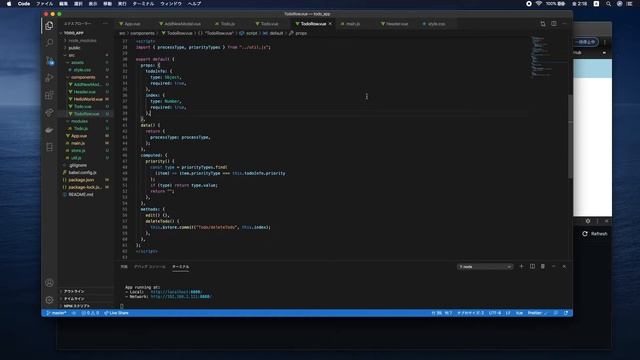
Task: Collapse the assets folder
Action: [x=77, y=62]
